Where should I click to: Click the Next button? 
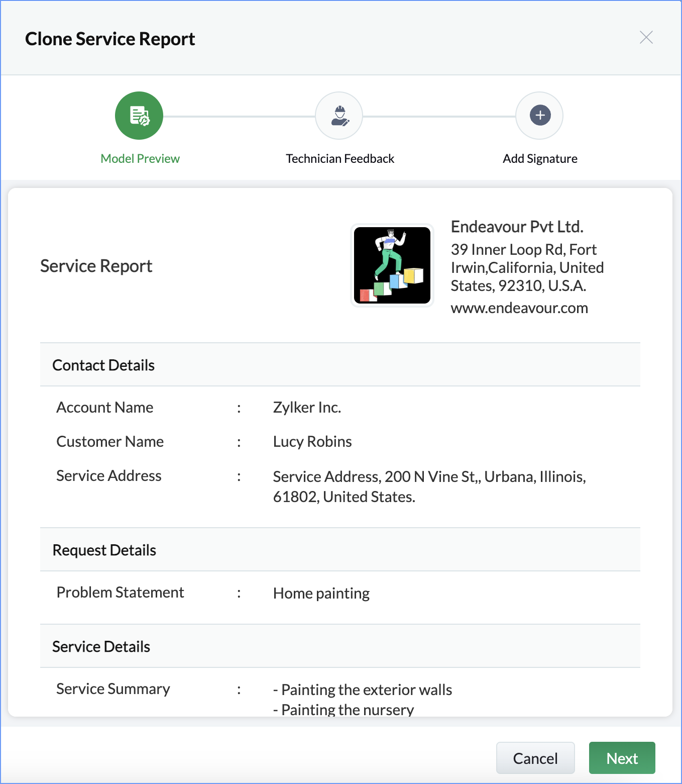(x=622, y=758)
